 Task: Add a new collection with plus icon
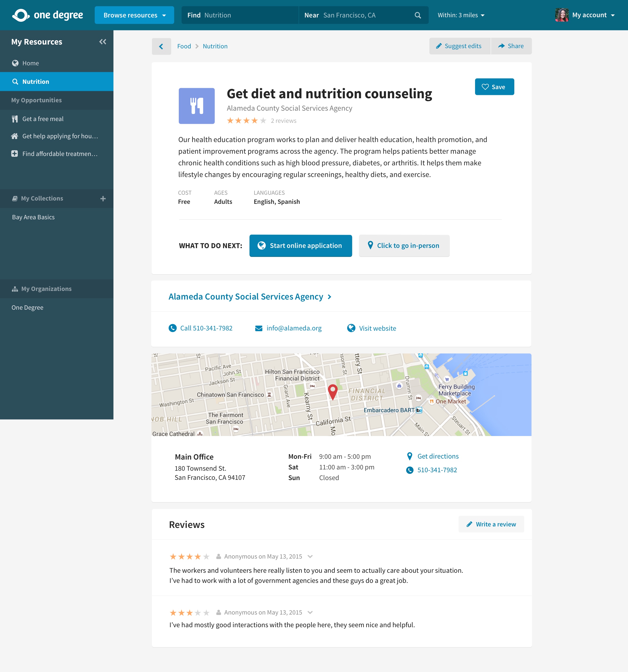pyautogui.click(x=103, y=199)
